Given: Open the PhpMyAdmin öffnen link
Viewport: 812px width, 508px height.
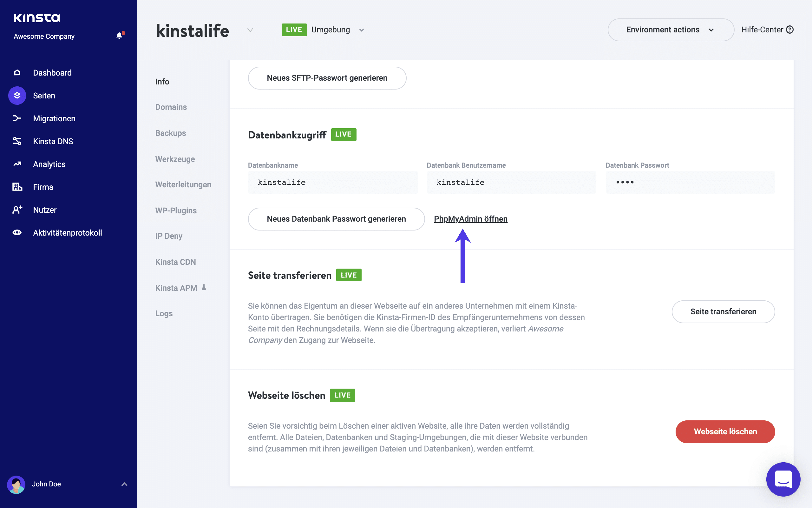Looking at the screenshot, I should pyautogui.click(x=470, y=219).
